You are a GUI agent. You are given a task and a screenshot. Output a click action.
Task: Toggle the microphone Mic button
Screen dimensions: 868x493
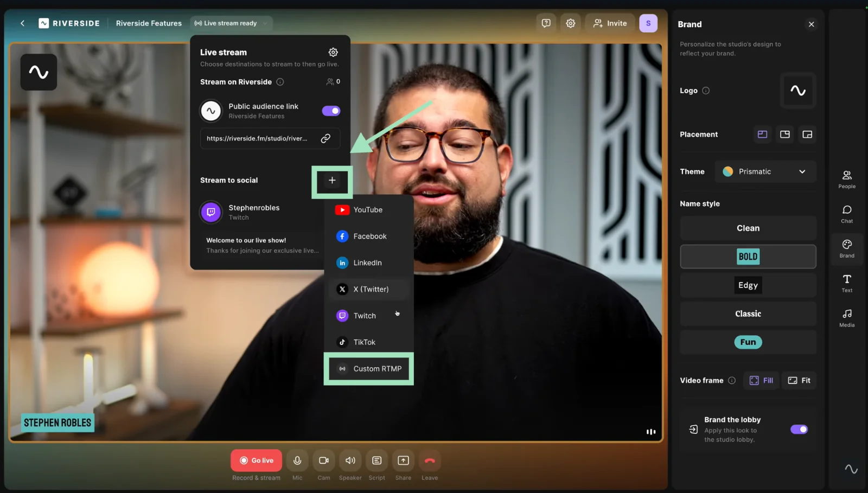[297, 460]
